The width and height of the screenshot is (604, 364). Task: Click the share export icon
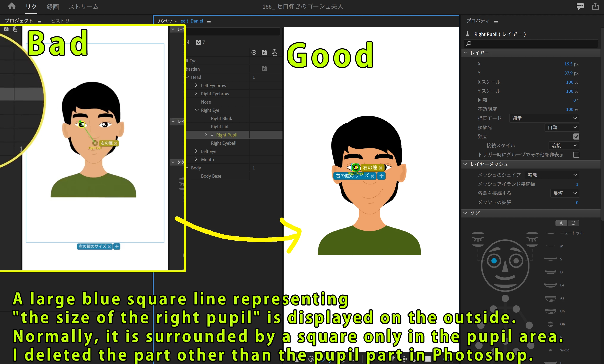click(595, 6)
